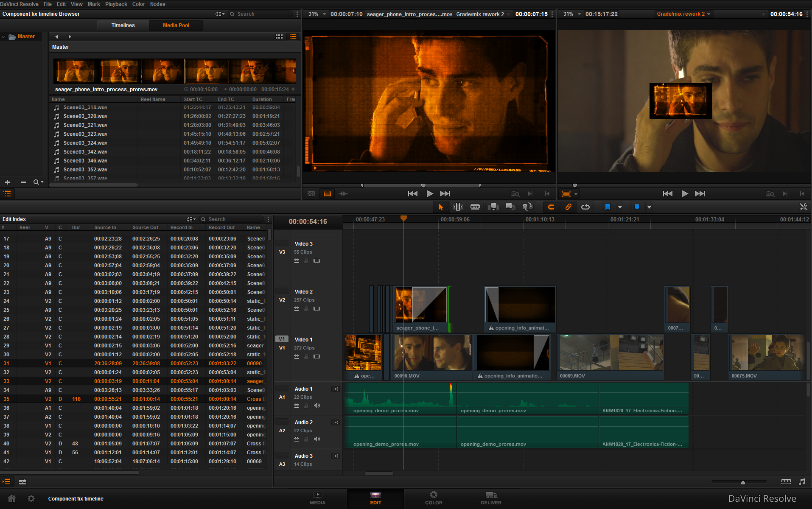The image size is (812, 509).
Task: Open project settings gear icon
Action: 31,498
